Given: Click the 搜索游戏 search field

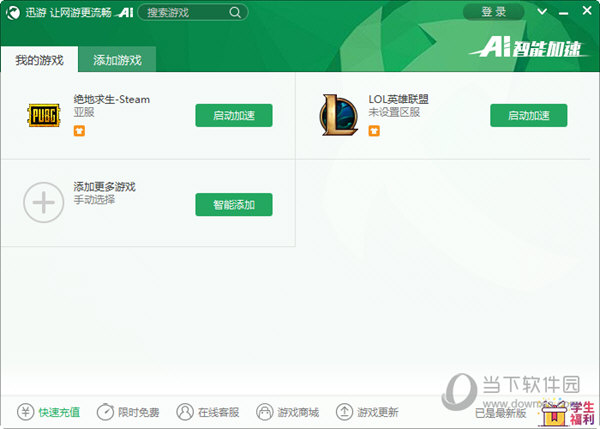Looking at the screenshot, I should coord(185,13).
